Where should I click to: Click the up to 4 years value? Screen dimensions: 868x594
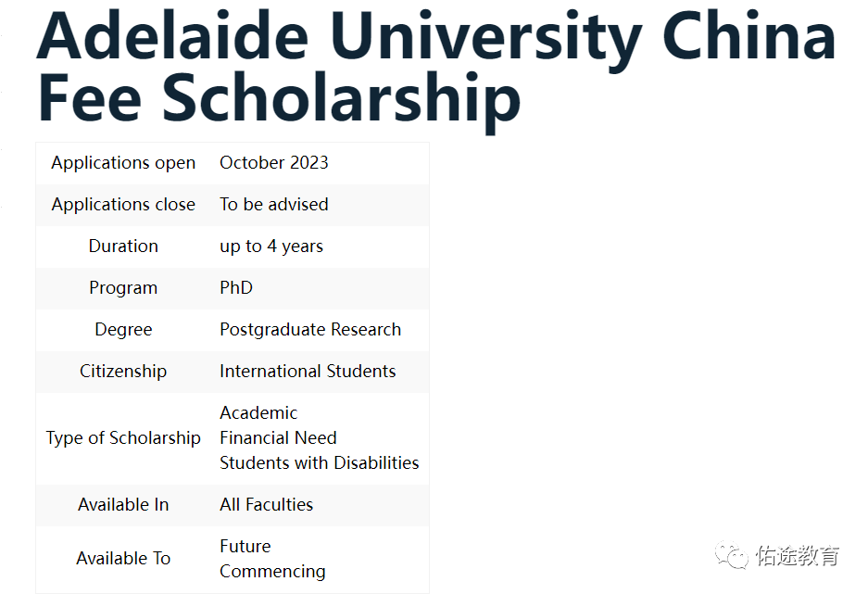pos(271,246)
